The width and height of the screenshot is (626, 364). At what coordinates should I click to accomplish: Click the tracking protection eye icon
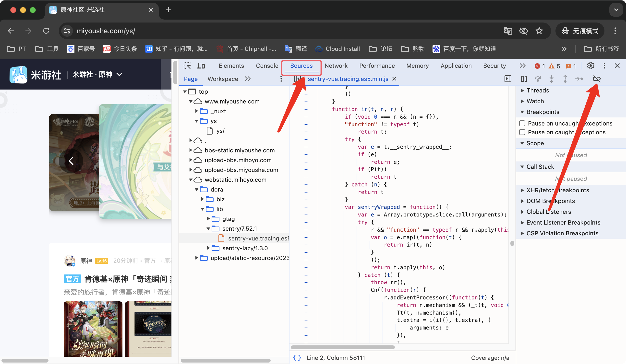tap(523, 31)
